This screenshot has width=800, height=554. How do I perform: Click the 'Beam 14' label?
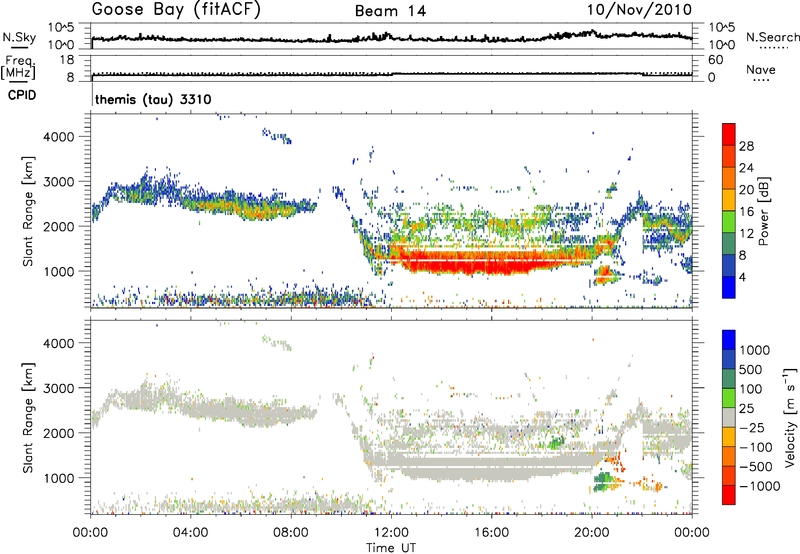coord(390,11)
